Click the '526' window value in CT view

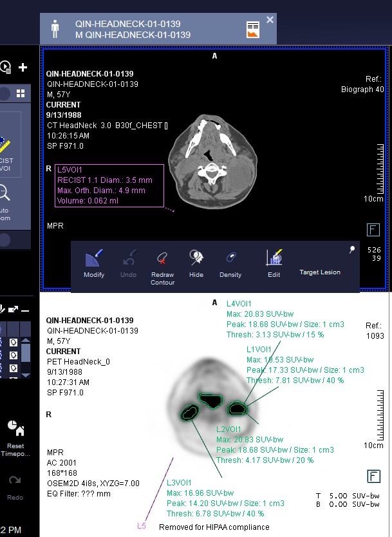(x=374, y=250)
